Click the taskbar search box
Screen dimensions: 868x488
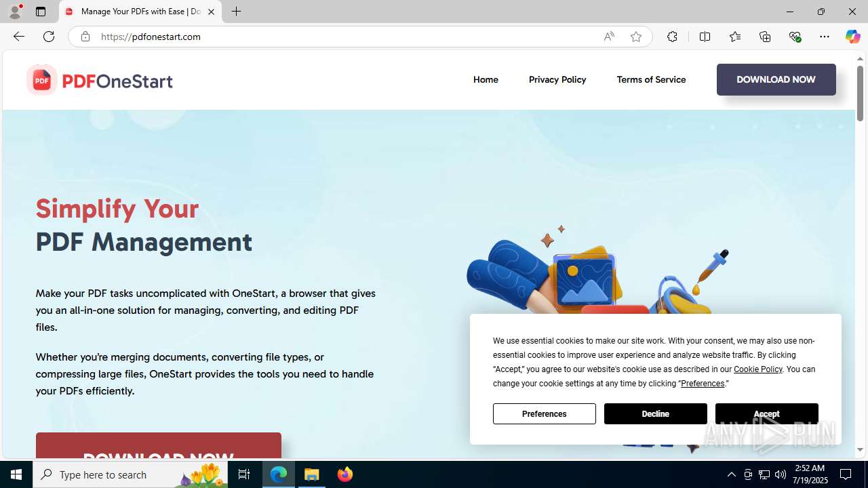point(130,474)
